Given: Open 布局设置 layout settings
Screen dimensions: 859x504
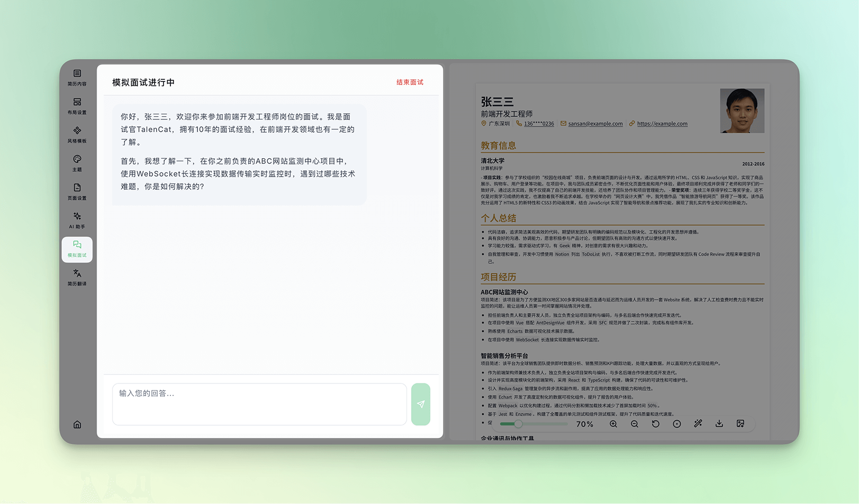Looking at the screenshot, I should [77, 106].
